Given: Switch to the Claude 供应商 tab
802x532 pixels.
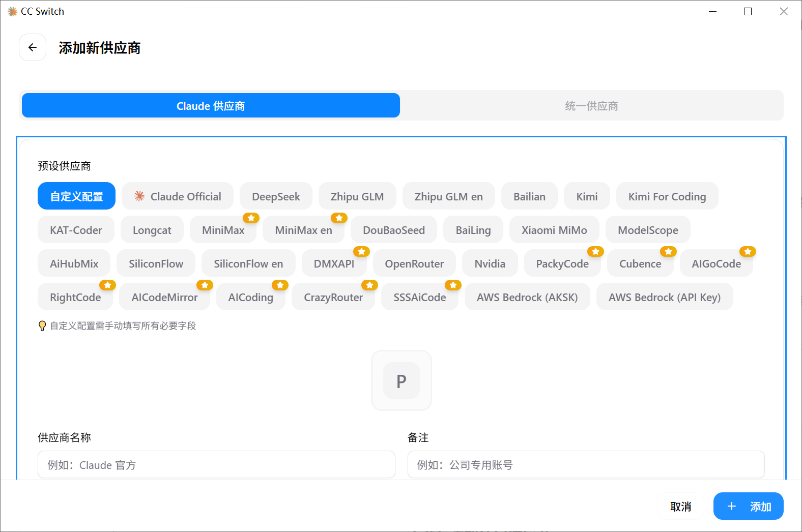Looking at the screenshot, I should (x=211, y=106).
